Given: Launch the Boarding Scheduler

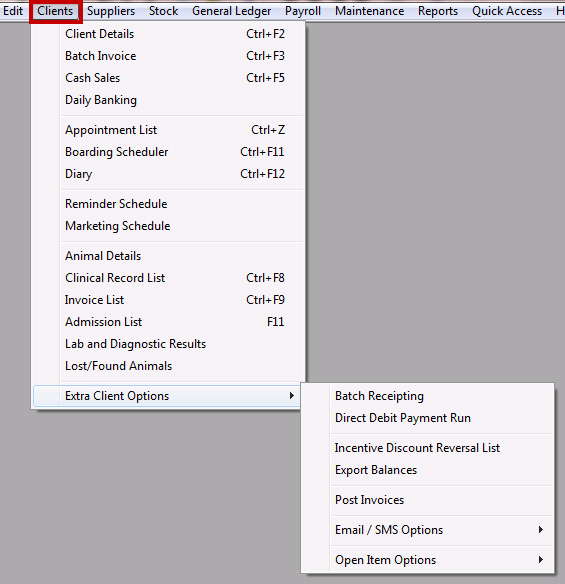Looking at the screenshot, I should (168, 152).
